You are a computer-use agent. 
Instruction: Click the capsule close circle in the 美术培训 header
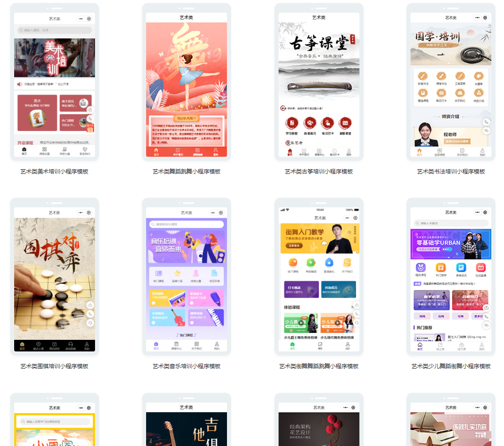pos(89,19)
